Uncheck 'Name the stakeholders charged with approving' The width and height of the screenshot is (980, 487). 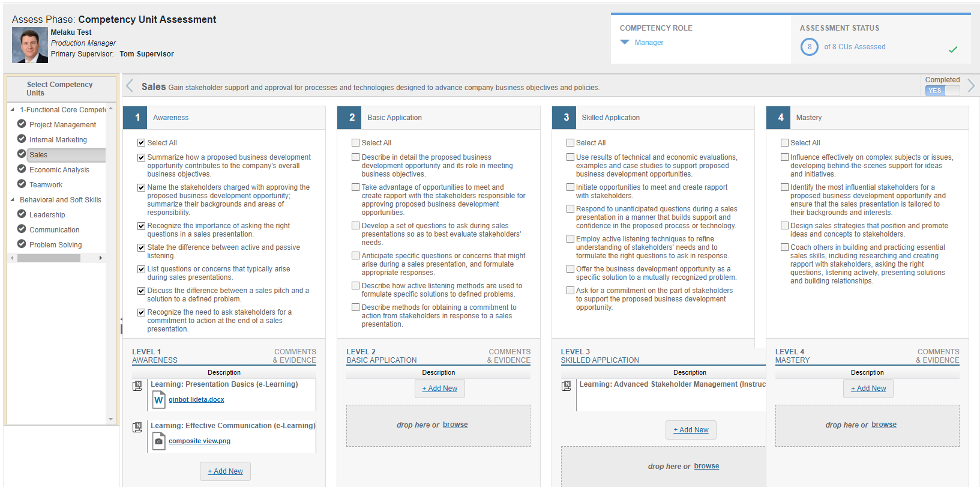[x=141, y=187]
